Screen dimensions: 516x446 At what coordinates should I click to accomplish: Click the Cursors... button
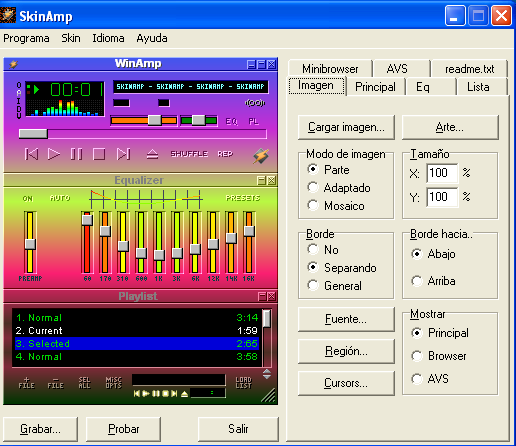[346, 383]
